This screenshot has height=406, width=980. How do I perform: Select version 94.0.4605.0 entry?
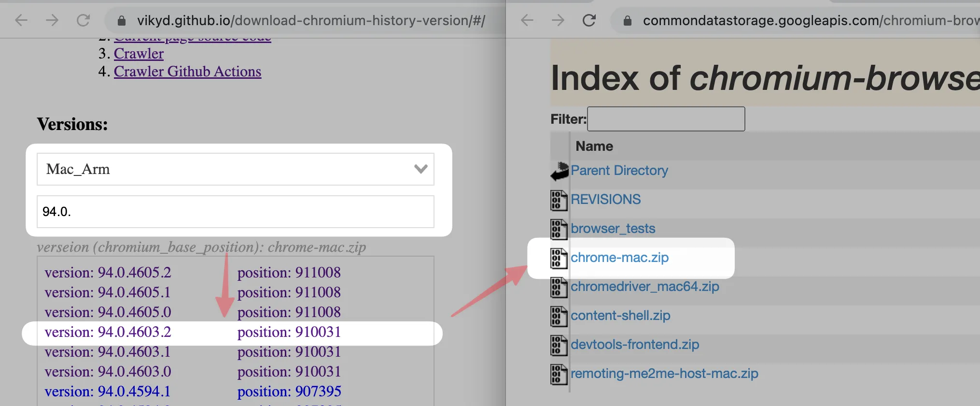[x=108, y=312]
